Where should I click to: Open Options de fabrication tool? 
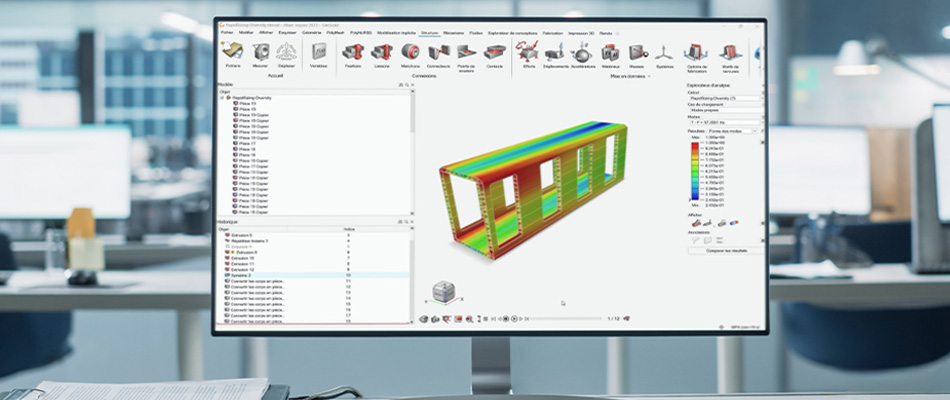pos(697,56)
